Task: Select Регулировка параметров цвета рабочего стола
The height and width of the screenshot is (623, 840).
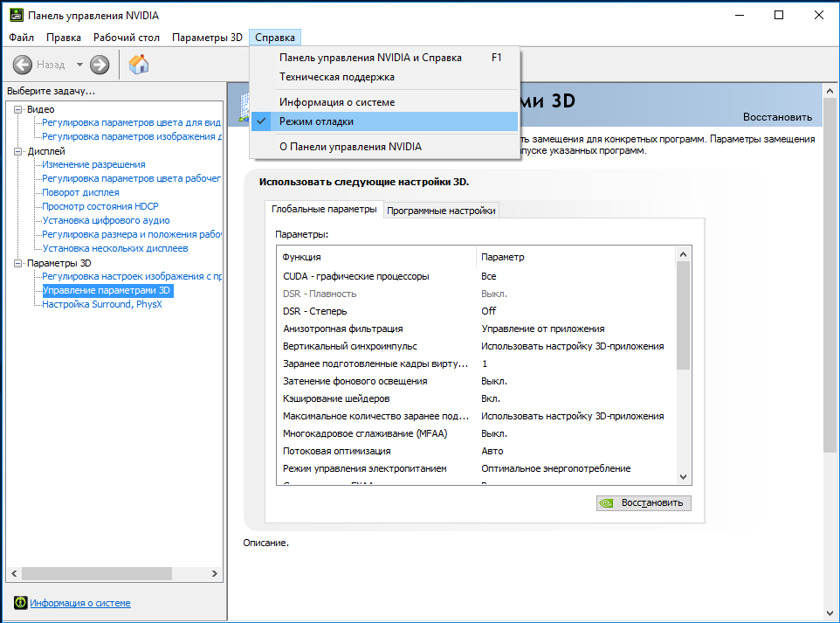Action: (131, 178)
